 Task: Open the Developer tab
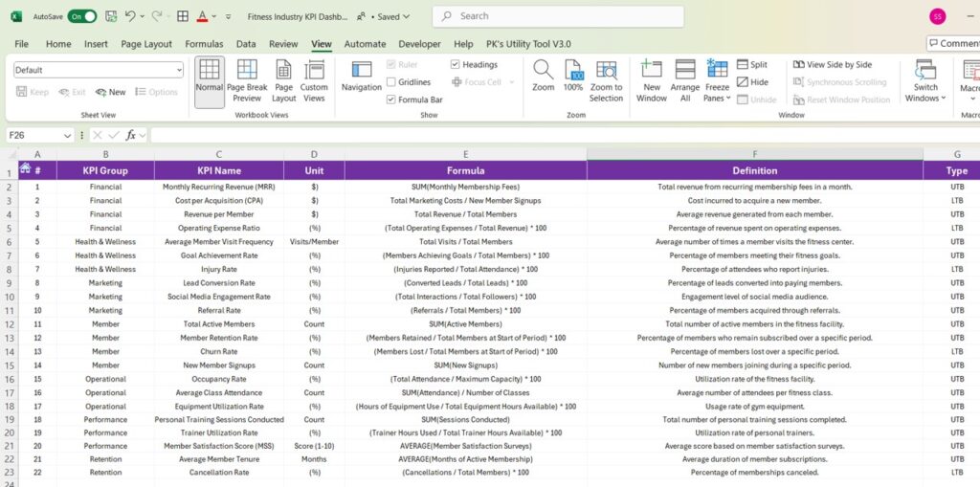(x=419, y=44)
